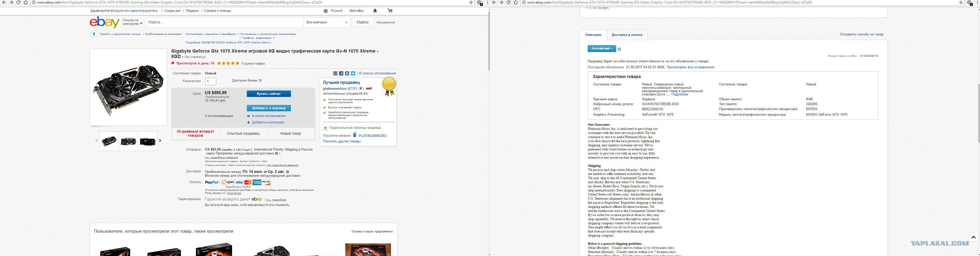Open the Английский language dropdown
This screenshot has width=980, height=256.
click(602, 49)
